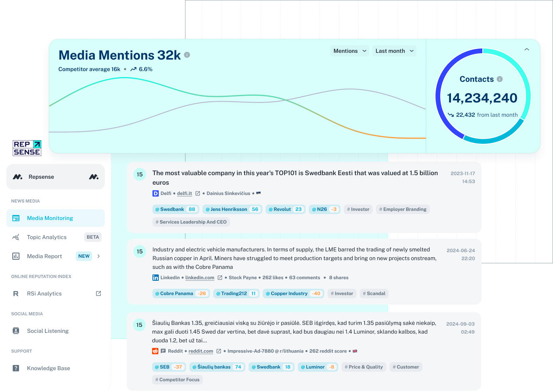Click the Copper Industry -40 tag

pyautogui.click(x=293, y=294)
